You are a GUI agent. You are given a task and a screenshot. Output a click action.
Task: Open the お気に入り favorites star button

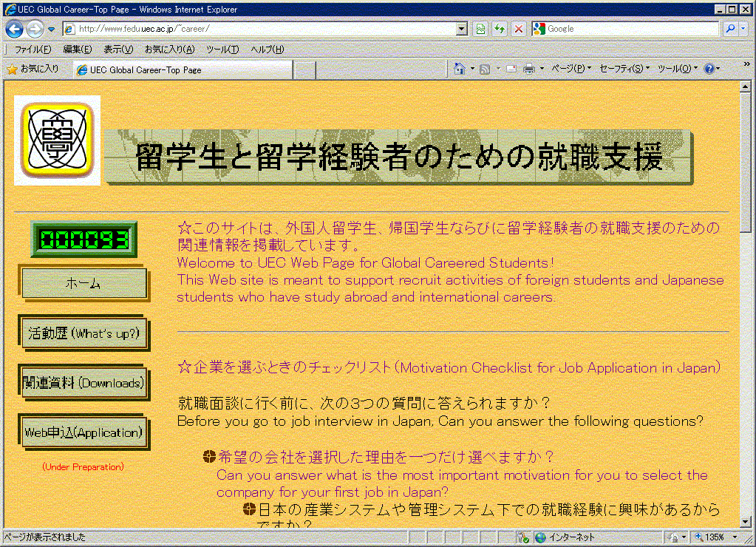pos(33,69)
